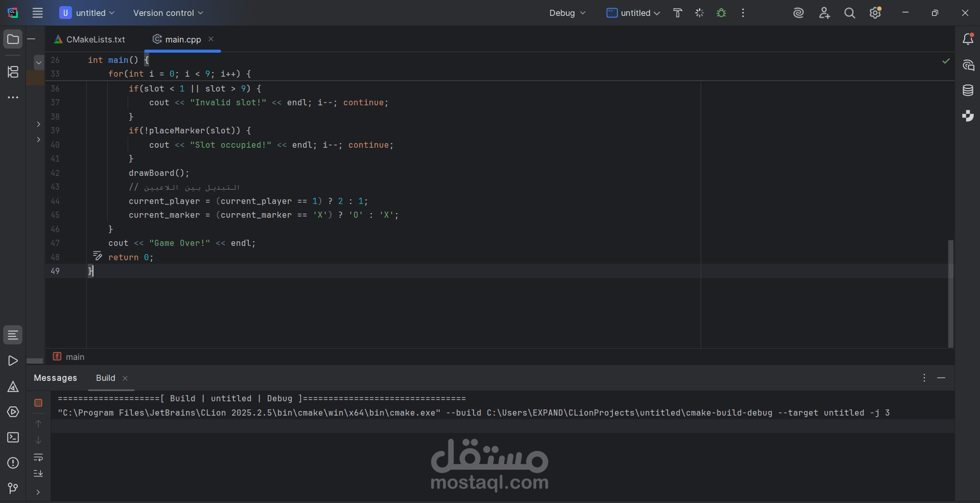The width and height of the screenshot is (980, 503).
Task: Open the AI Assistant swirl icon in toolbar
Action: coord(799,13)
